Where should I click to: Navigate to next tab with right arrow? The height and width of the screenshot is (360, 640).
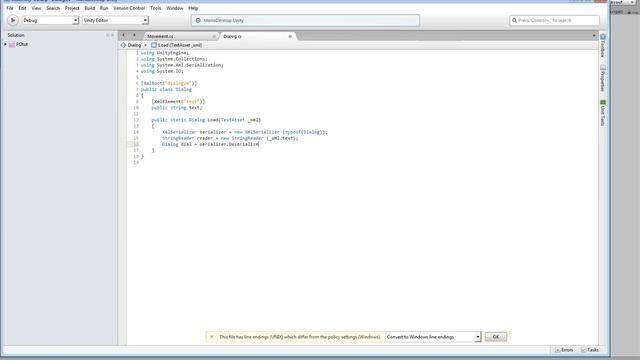tap(134, 35)
